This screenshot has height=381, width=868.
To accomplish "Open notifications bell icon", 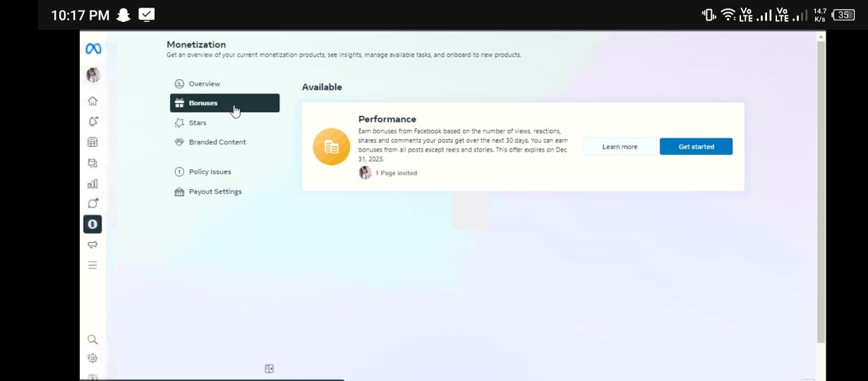I will pos(92,121).
